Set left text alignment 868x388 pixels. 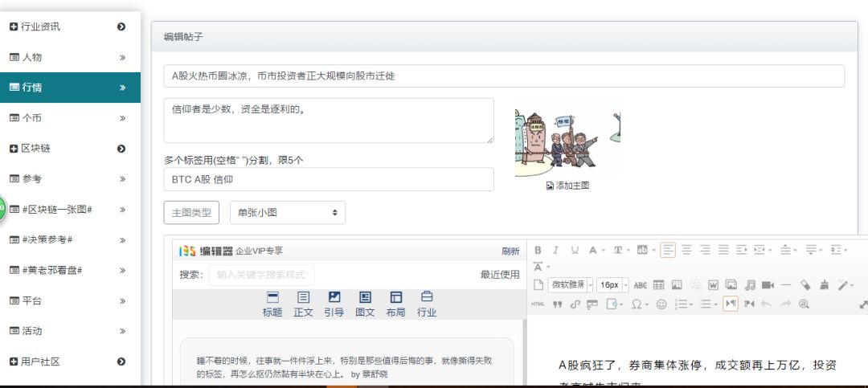[668, 250]
